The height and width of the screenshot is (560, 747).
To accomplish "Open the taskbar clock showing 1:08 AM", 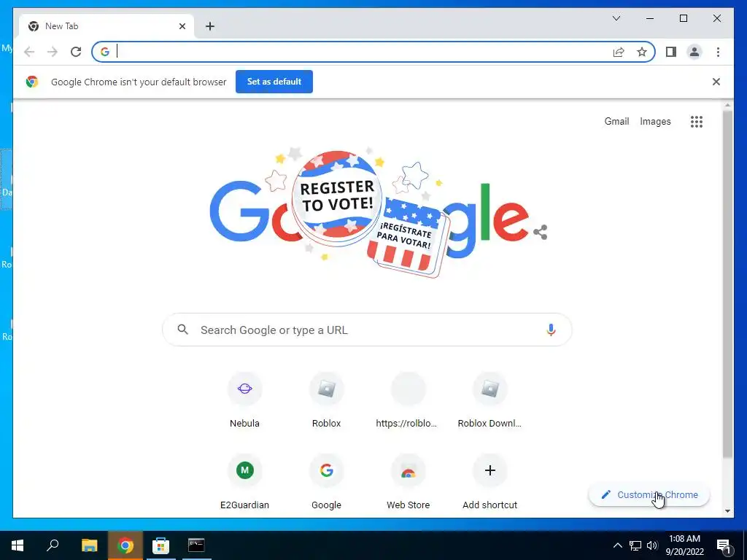I will 684,545.
